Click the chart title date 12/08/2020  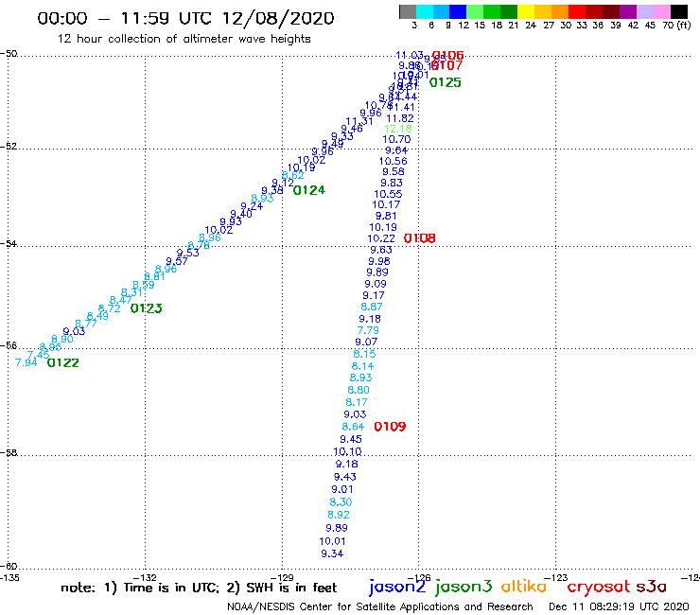click(x=278, y=18)
